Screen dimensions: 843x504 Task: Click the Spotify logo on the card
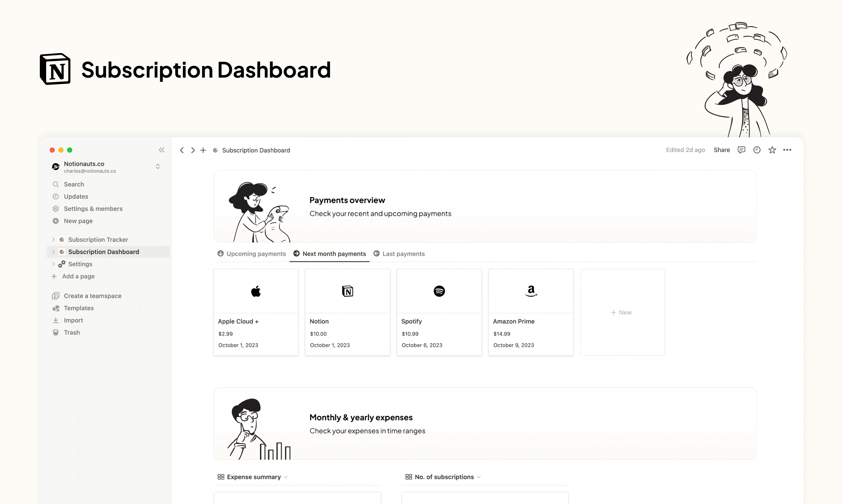tap(439, 291)
